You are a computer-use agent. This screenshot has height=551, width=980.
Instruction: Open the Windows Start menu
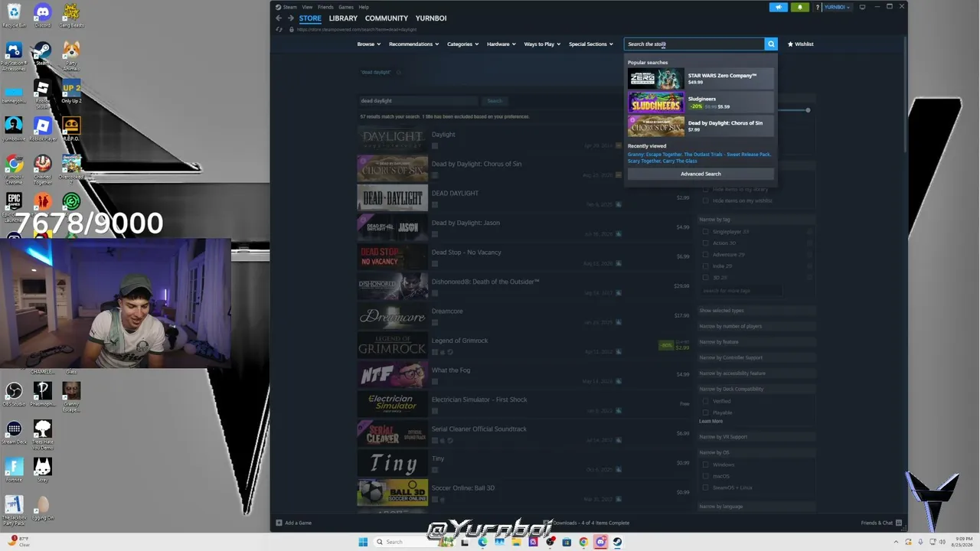pos(363,542)
